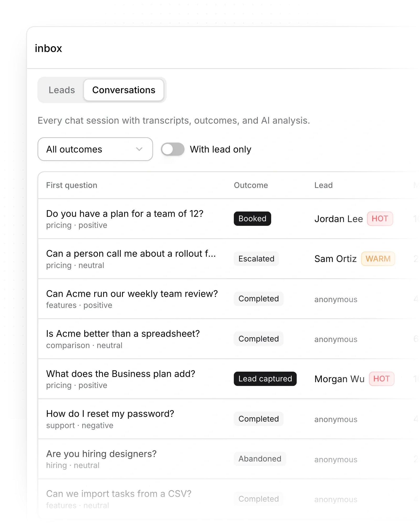The image size is (420, 525).
Task: Click the With lead only label
Action: [220, 149]
